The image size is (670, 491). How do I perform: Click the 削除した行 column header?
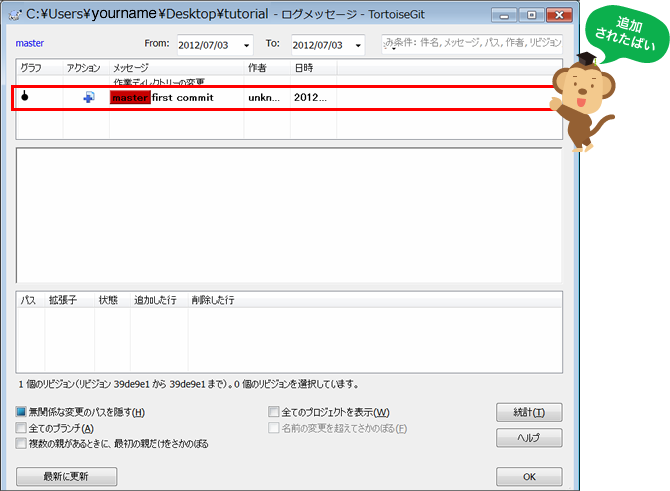213,300
